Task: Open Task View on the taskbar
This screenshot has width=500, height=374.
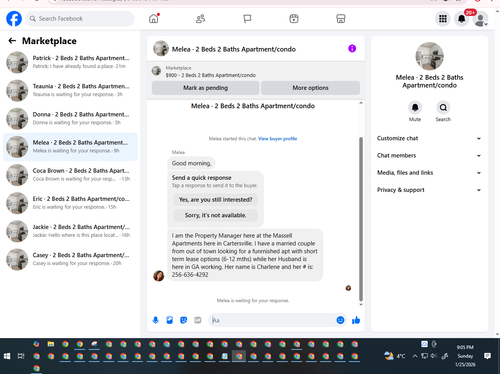Action: tap(21, 356)
